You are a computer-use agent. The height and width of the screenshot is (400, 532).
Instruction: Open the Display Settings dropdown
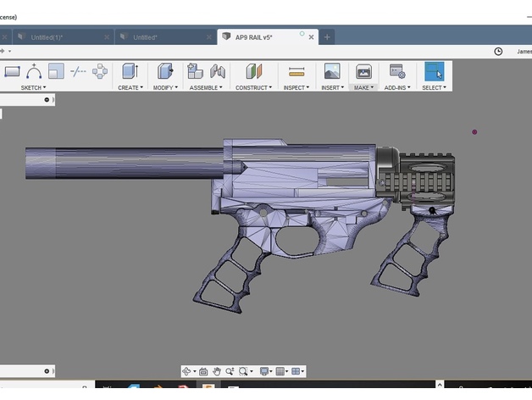pyautogui.click(x=266, y=371)
